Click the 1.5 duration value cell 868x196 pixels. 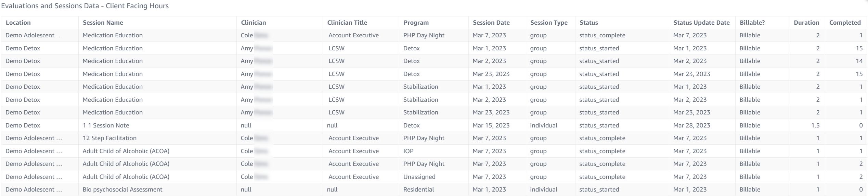815,125
